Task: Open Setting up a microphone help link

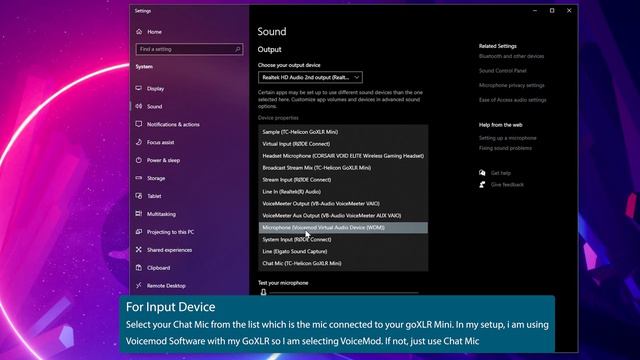Action: click(x=507, y=138)
